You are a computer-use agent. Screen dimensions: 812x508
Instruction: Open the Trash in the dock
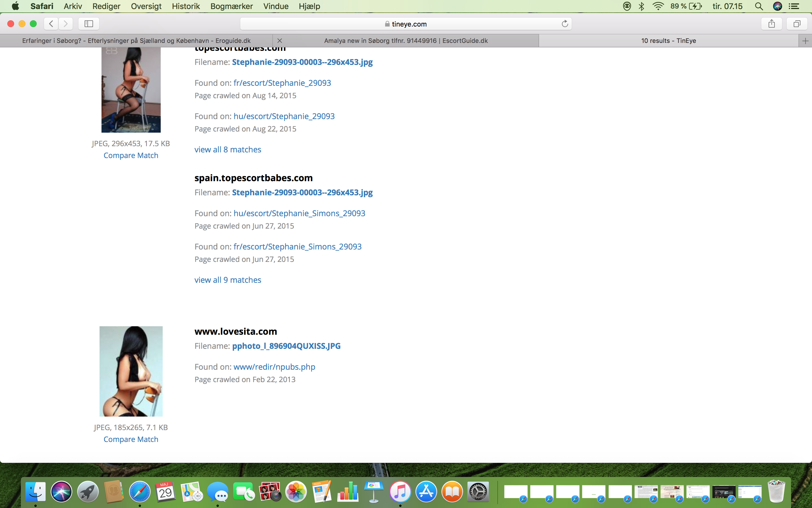pos(776,492)
